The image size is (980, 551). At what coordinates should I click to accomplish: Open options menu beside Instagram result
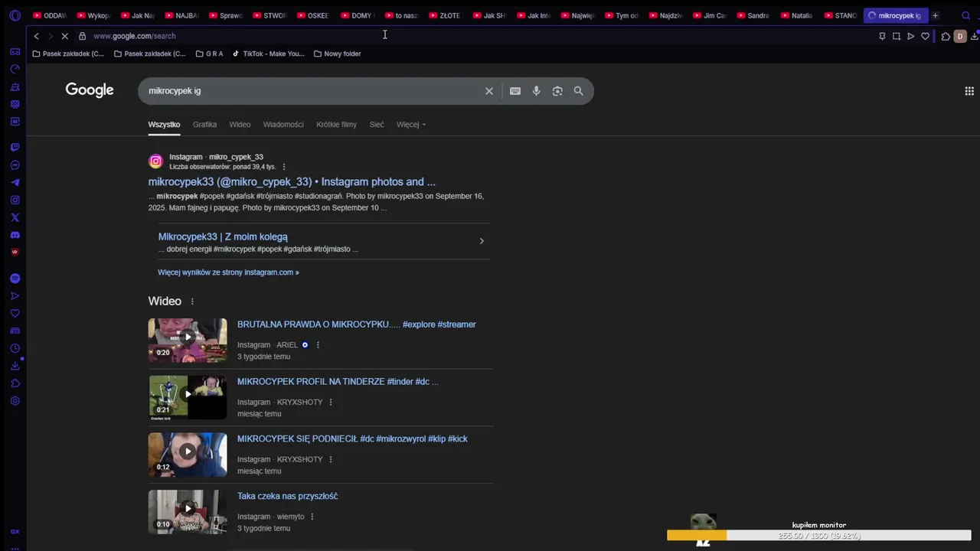point(284,167)
